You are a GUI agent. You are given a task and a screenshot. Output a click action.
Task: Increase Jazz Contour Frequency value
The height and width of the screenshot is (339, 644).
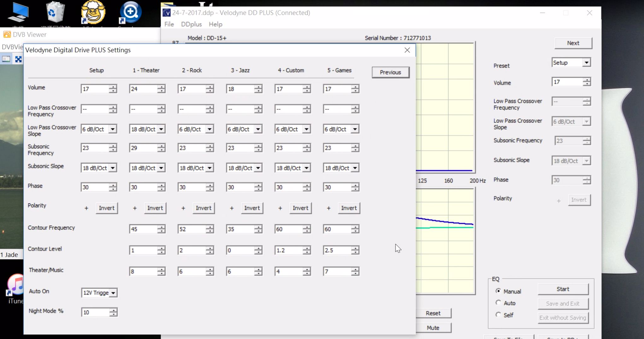coord(259,227)
